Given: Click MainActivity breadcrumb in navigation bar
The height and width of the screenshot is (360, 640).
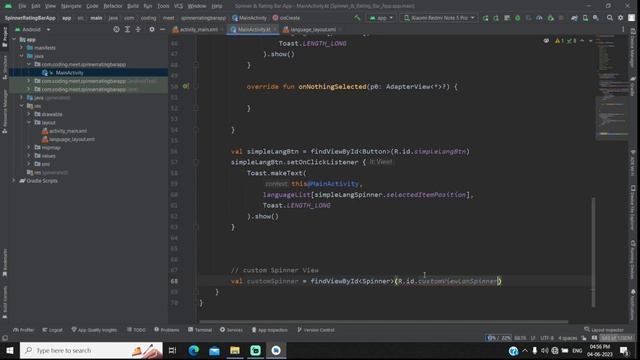Looking at the screenshot, I should coord(249,18).
